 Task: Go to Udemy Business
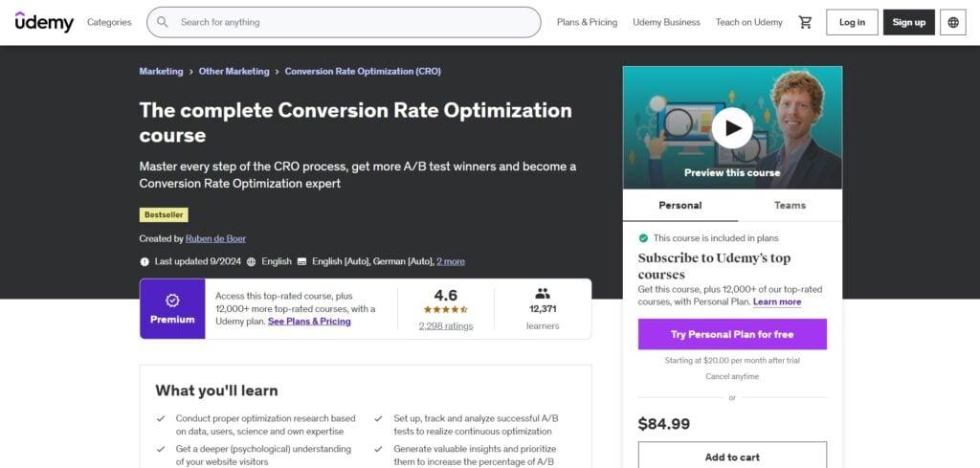coord(666,22)
